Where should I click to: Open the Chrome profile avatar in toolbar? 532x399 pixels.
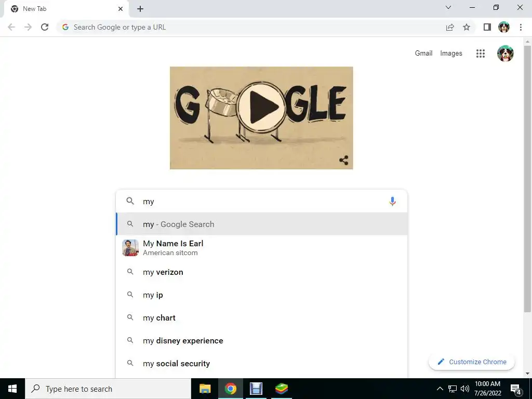504,27
